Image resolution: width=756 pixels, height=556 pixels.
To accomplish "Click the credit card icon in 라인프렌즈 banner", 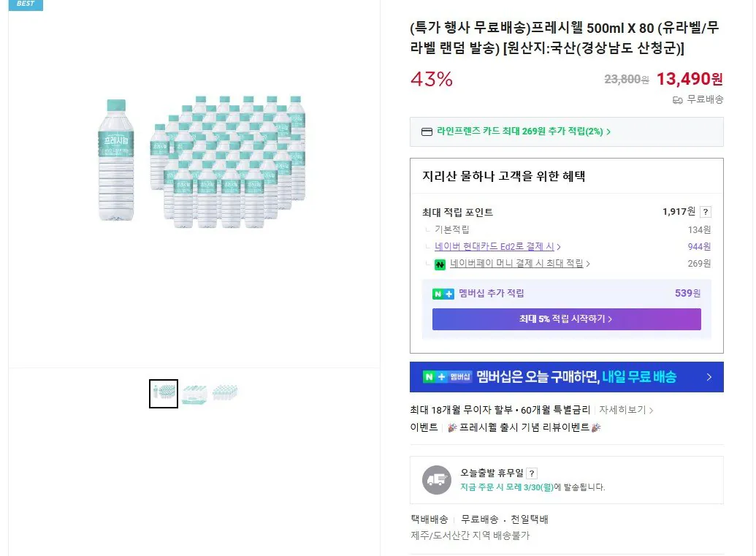I will click(427, 131).
